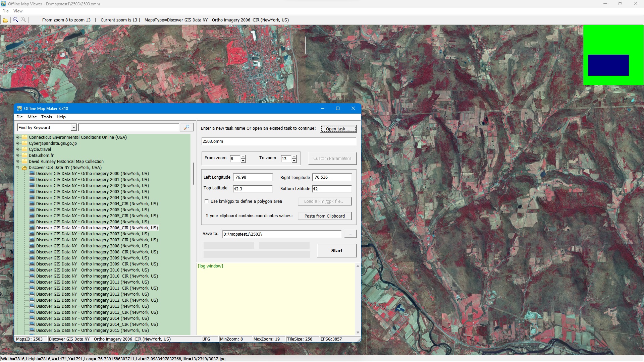Select the Data.shom.fr folder icon
Screen dimensions: 644x362
pyautogui.click(x=24, y=155)
